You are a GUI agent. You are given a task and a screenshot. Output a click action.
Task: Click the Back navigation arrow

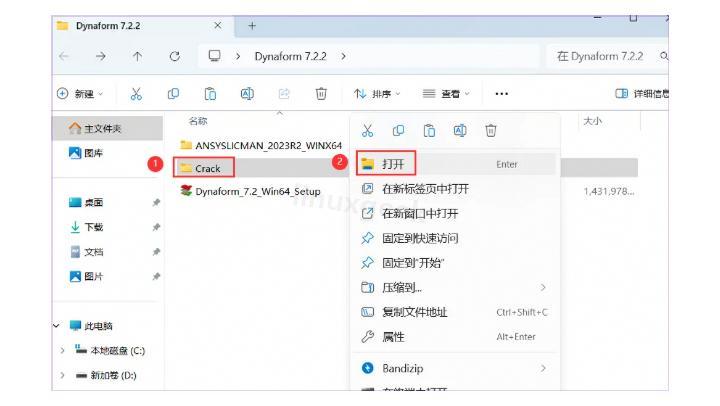64,56
